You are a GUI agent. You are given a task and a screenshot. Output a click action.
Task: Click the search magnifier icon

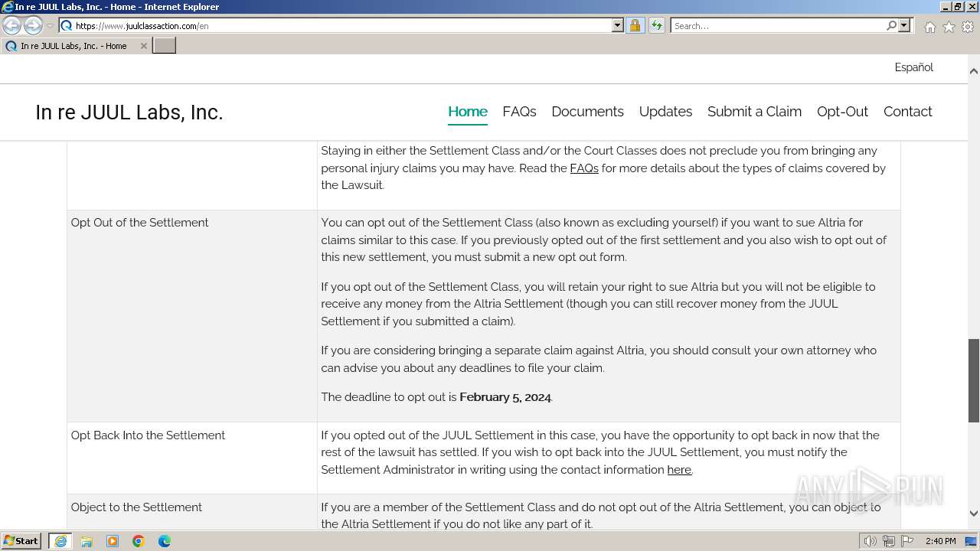(891, 25)
